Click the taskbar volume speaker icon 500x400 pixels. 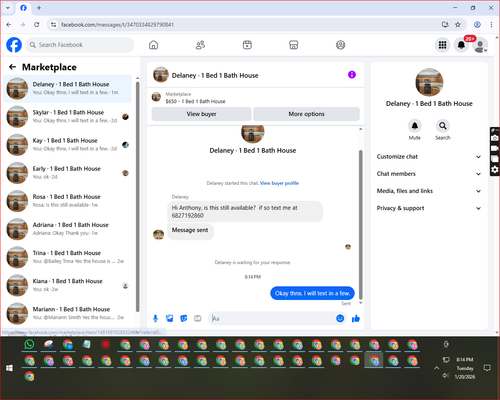pyautogui.click(x=446, y=376)
